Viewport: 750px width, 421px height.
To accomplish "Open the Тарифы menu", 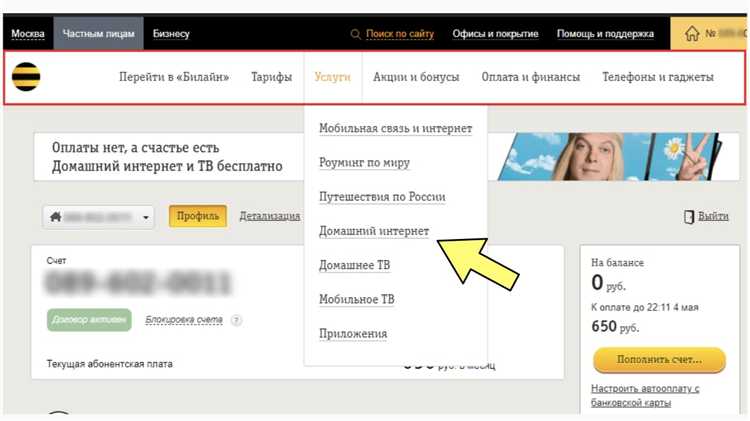I will pos(272,77).
